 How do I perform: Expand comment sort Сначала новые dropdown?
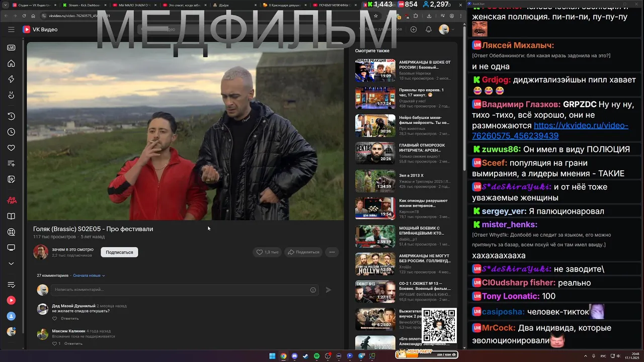pyautogui.click(x=89, y=276)
